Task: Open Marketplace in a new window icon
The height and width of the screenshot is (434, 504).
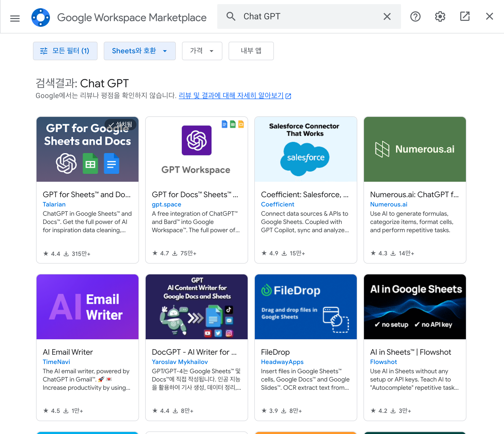Action: [465, 16]
